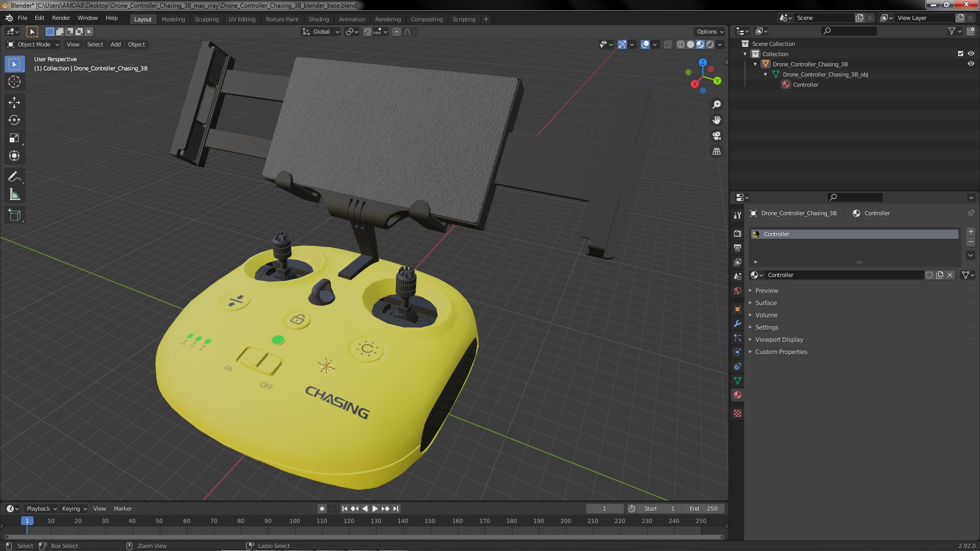Open the File menu
980x551 pixels.
coord(22,18)
